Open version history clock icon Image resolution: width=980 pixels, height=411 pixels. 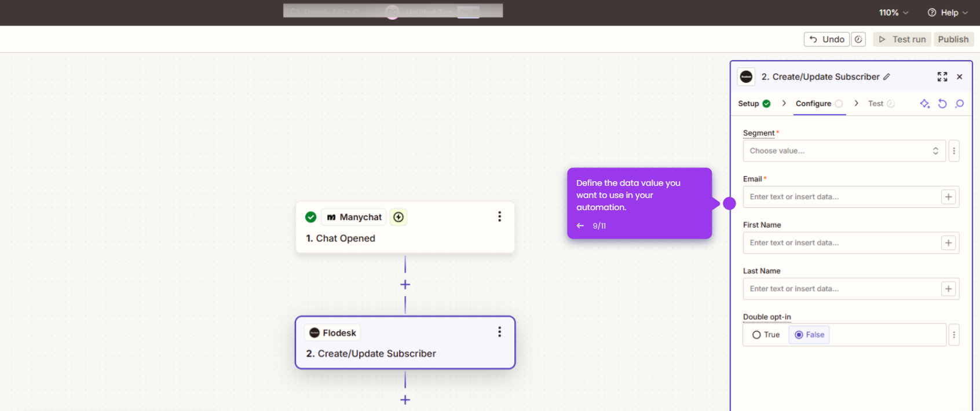tap(858, 39)
